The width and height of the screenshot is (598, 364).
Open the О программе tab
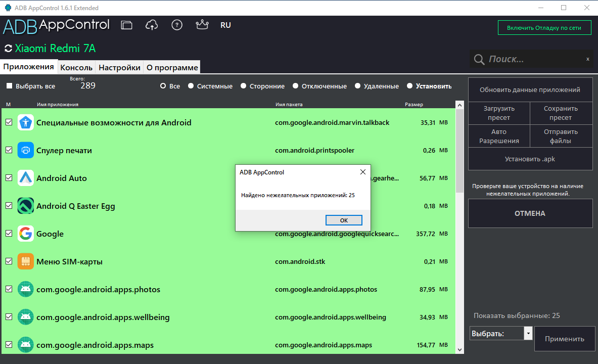click(x=172, y=68)
